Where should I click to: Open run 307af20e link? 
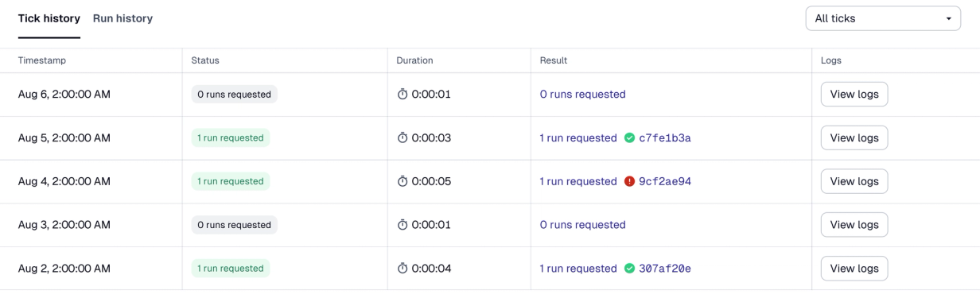click(665, 269)
